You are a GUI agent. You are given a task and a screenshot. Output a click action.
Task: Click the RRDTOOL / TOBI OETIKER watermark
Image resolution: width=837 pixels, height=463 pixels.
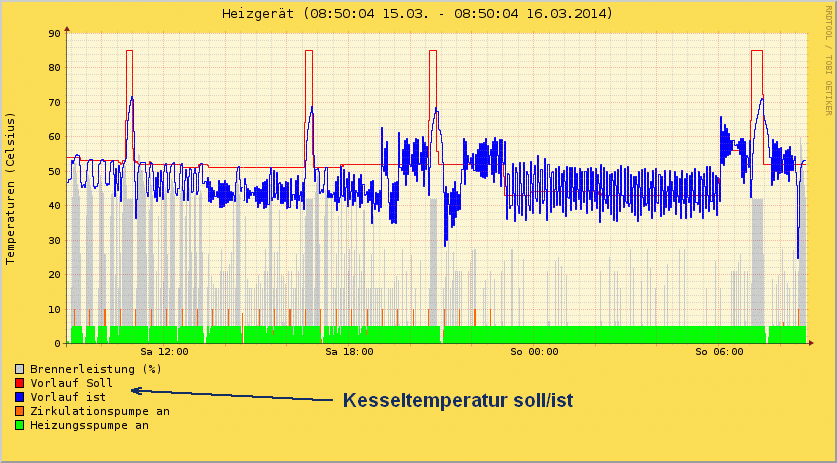point(828,62)
